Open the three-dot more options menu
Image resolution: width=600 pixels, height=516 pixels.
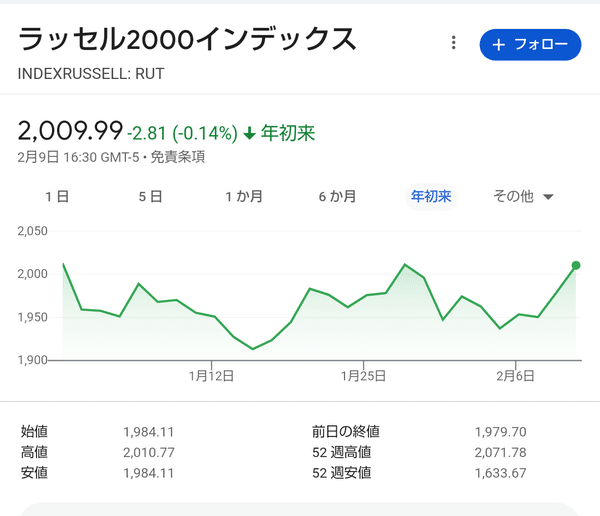453,42
